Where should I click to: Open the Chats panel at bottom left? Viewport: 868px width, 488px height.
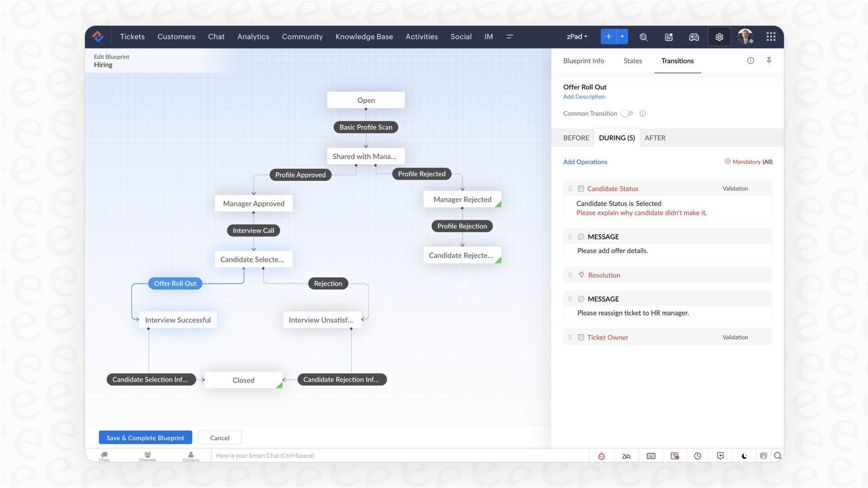(x=104, y=456)
